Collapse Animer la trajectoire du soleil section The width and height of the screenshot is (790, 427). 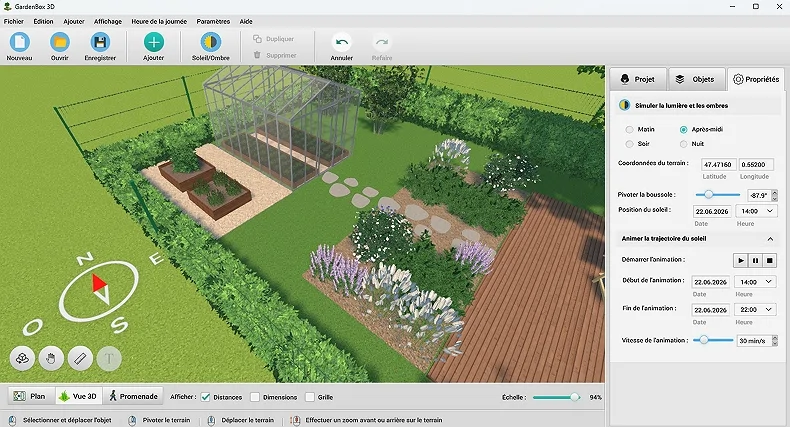(770, 239)
